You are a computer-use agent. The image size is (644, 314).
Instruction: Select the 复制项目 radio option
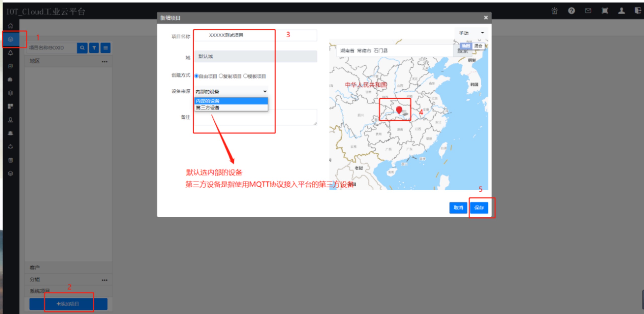coord(221,76)
